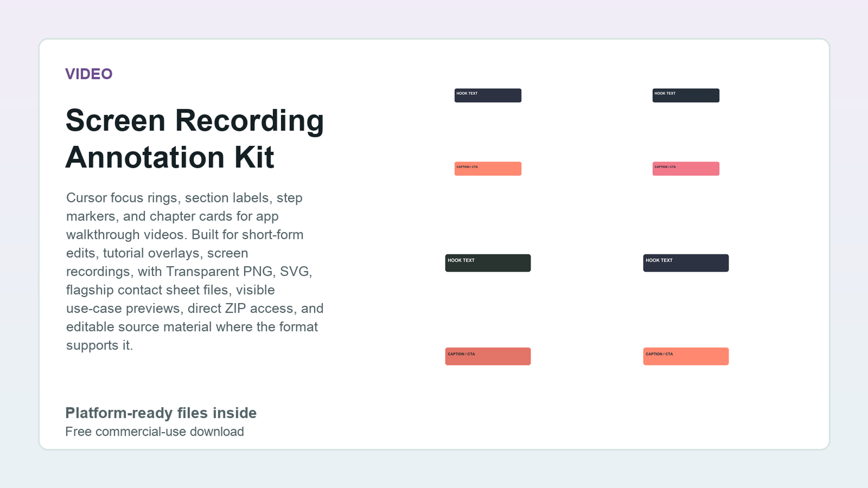Click the purple VIDEO category label

89,74
